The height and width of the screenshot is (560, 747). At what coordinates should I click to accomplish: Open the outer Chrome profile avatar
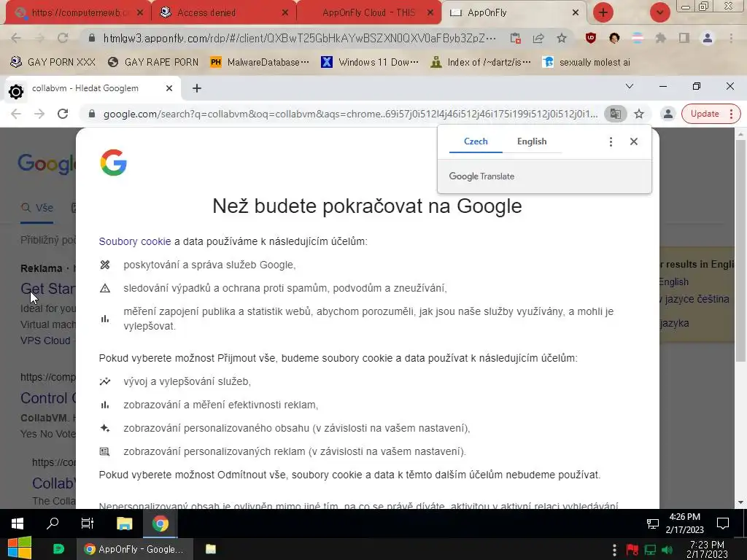(708, 38)
